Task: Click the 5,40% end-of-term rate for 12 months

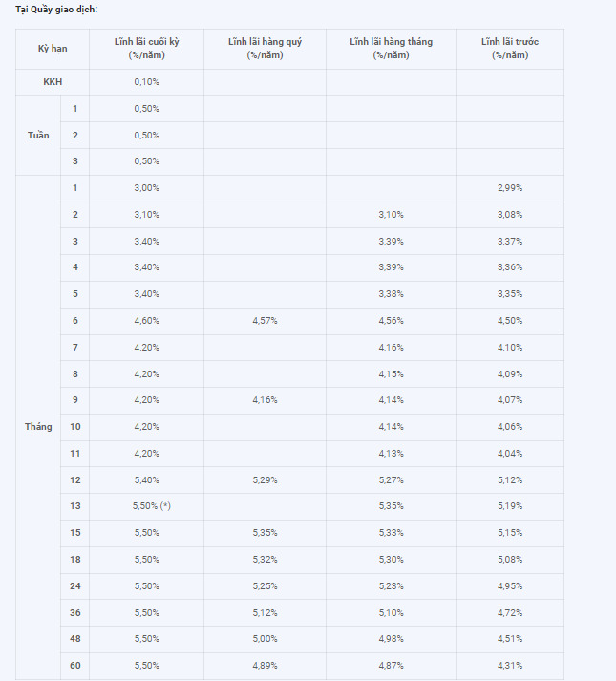Action: coord(146,479)
